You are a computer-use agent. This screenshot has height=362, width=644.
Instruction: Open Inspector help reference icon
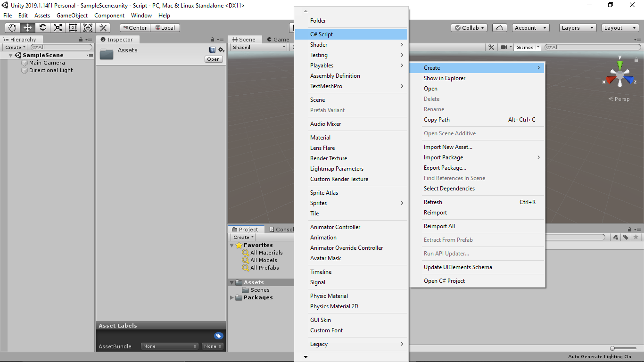click(212, 49)
